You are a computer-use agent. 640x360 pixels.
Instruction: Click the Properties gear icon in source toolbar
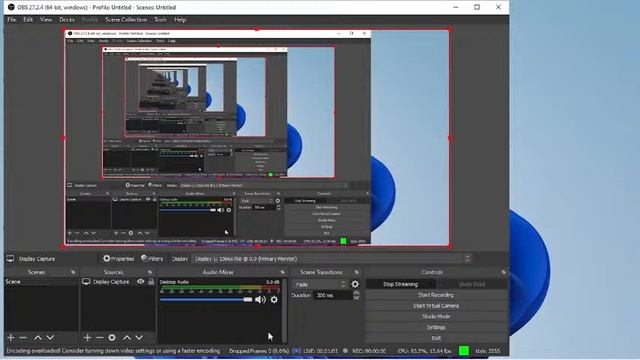point(107,258)
